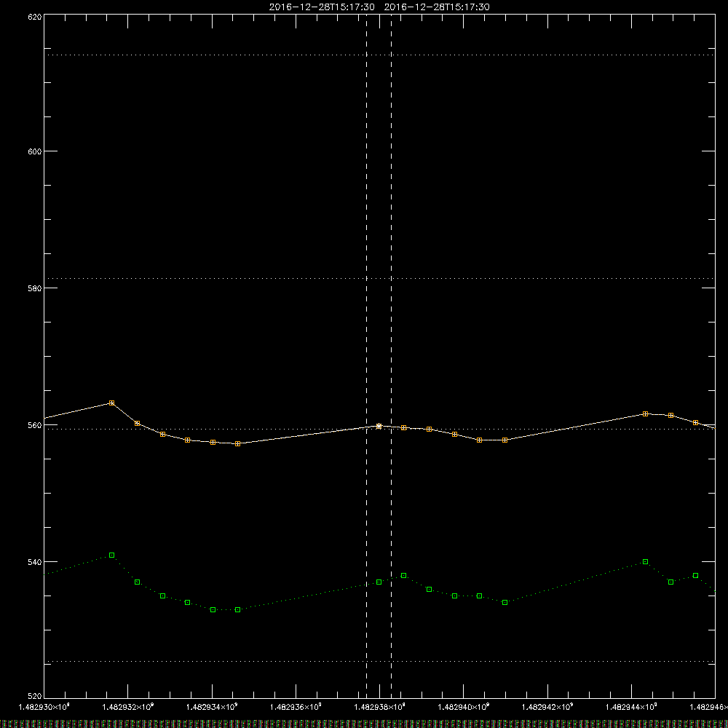728x728 pixels.
Task: Select the 540 y-axis label
Action: (35, 562)
